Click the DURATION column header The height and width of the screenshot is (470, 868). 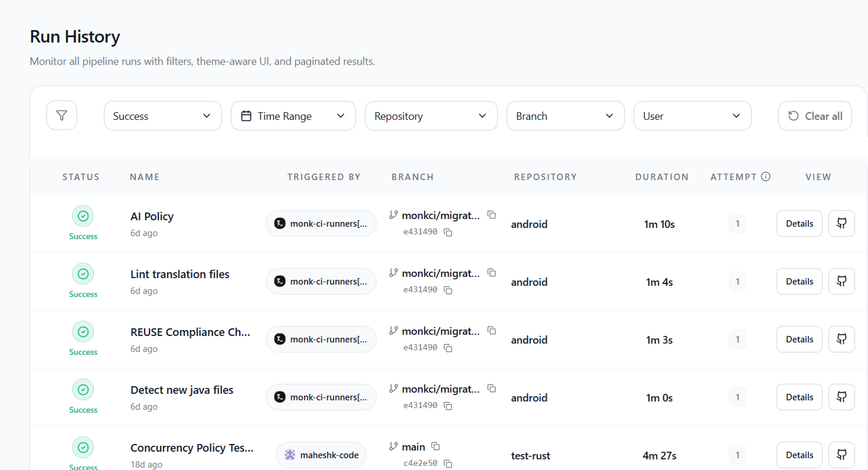pyautogui.click(x=662, y=177)
